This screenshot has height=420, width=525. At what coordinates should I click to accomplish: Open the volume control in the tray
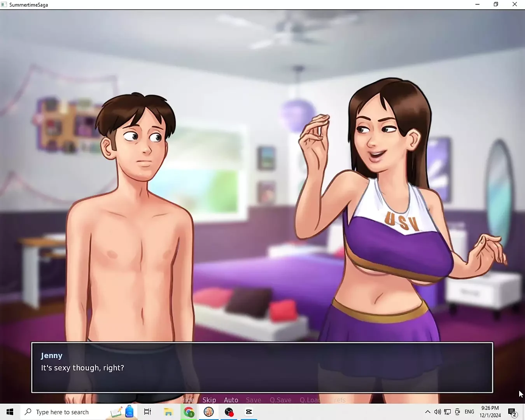coord(437,412)
